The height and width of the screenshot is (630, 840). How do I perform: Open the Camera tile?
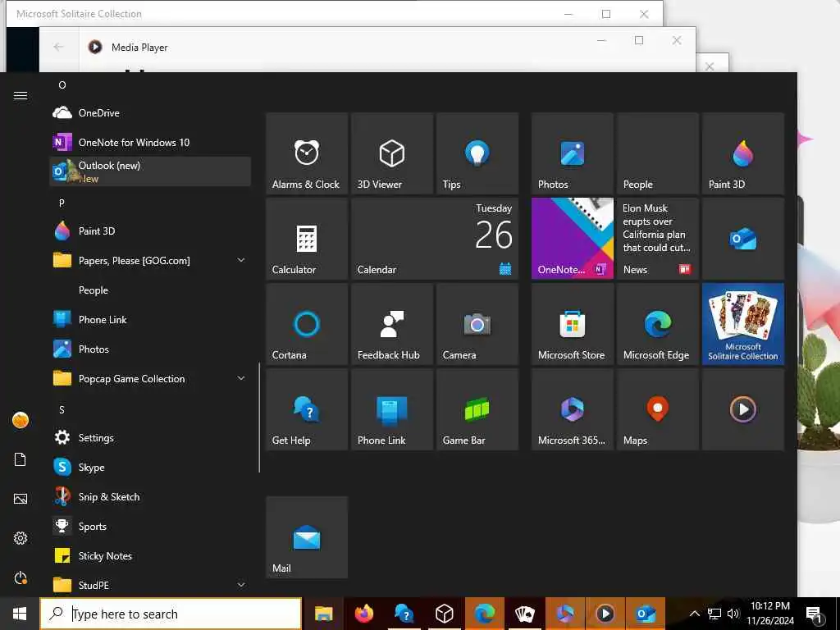click(x=477, y=324)
